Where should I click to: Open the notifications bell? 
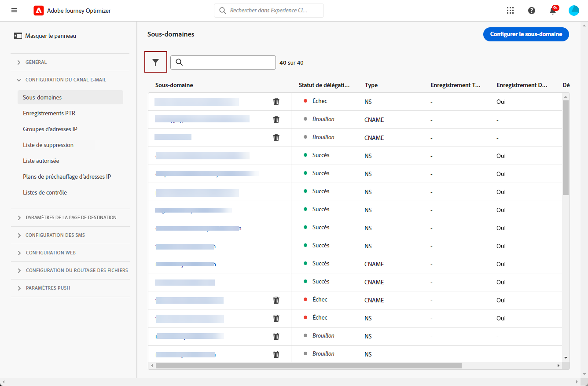coord(553,11)
